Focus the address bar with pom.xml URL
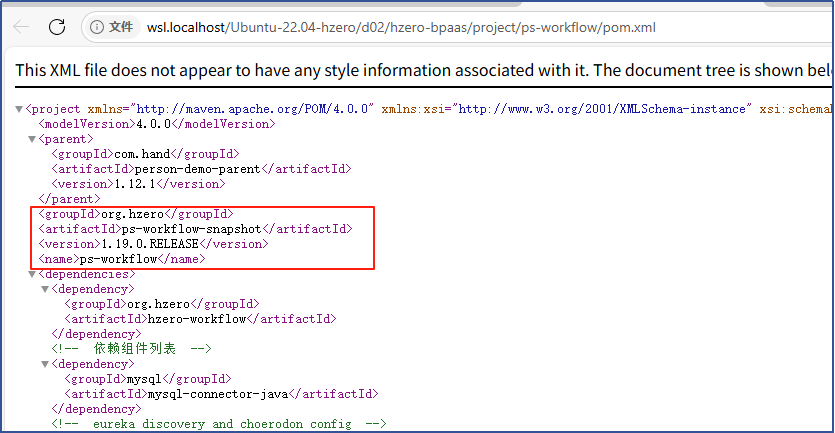835x433 pixels. coord(400,27)
